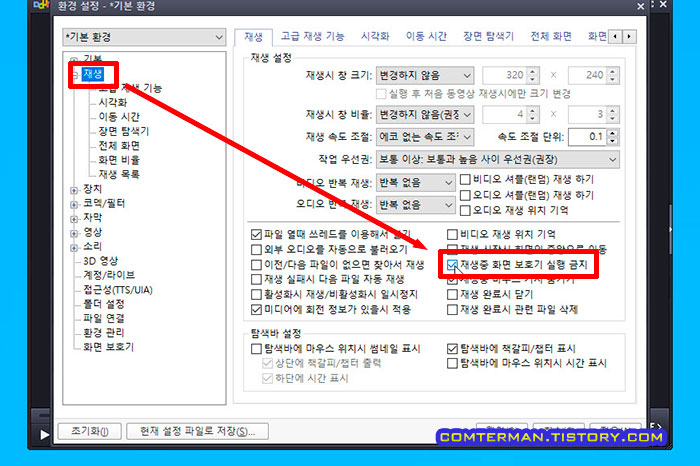This screenshot has width=700, height=466.
Task: Expand the 자막 tree node
Action: 74,219
